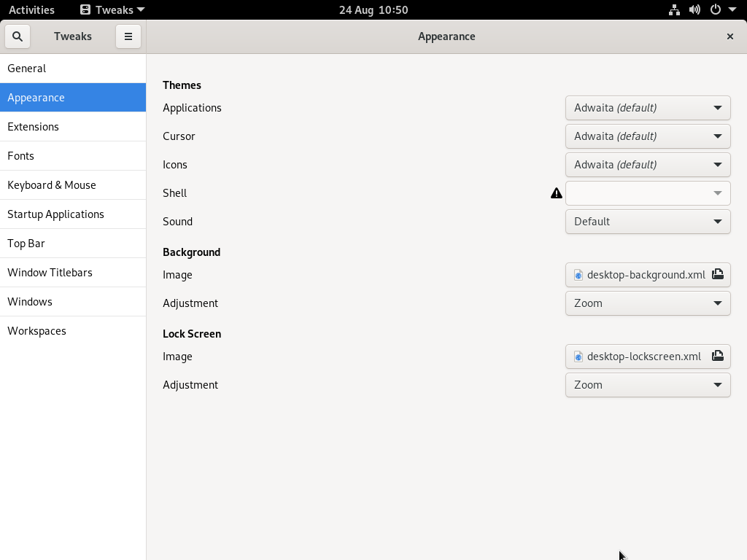Open the hamburger menu beside Tweaks title
Image resolution: width=747 pixels, height=560 pixels.
pos(128,36)
